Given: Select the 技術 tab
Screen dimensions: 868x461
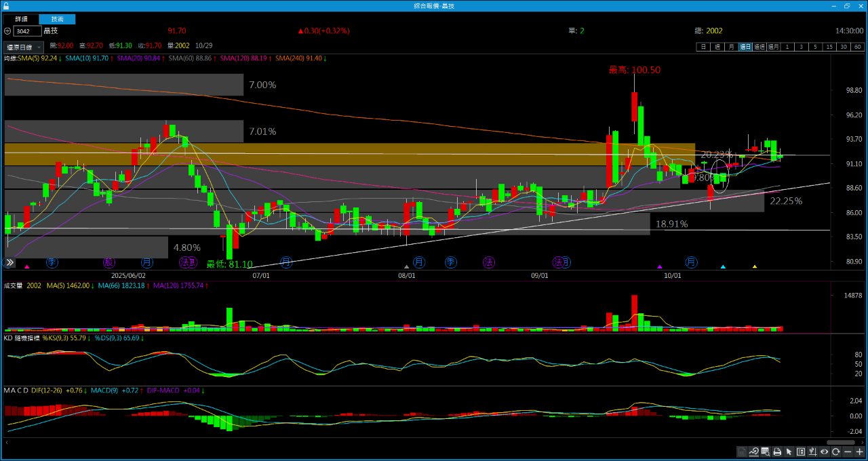Looking at the screenshot, I should 58,19.
